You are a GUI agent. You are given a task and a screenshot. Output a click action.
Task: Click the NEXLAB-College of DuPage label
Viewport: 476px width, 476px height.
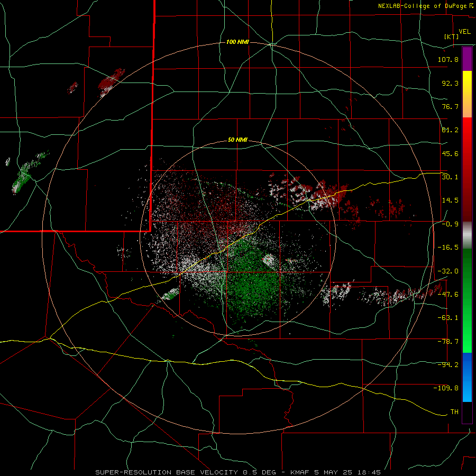(x=426, y=6)
